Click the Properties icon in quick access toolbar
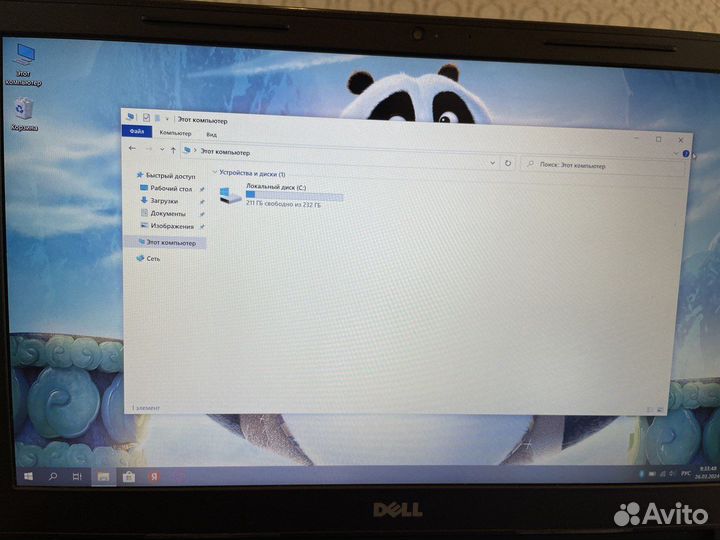The width and height of the screenshot is (720, 540). coord(146,118)
